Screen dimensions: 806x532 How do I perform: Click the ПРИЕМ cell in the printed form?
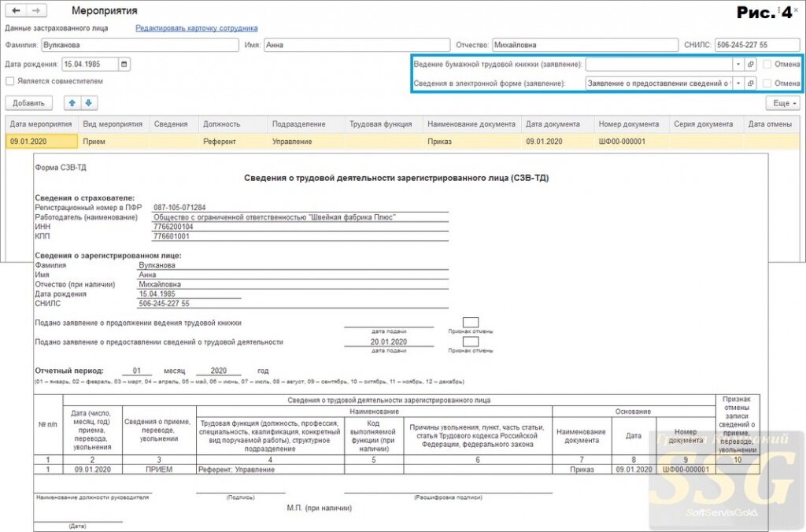[159, 469]
